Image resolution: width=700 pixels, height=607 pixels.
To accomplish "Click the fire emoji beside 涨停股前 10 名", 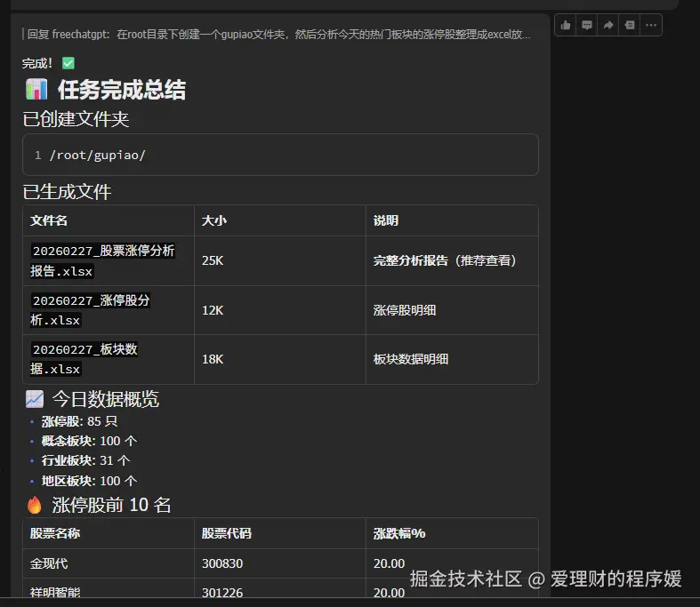I will pos(35,505).
